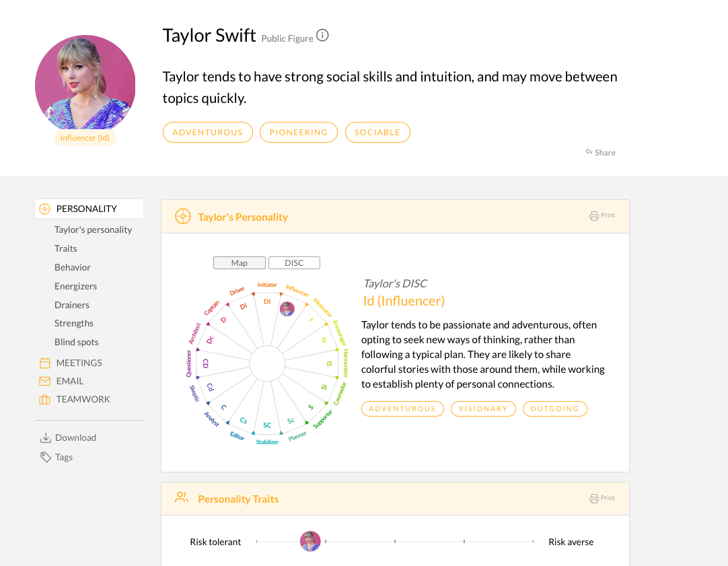Jump to Energizers section

pos(75,286)
